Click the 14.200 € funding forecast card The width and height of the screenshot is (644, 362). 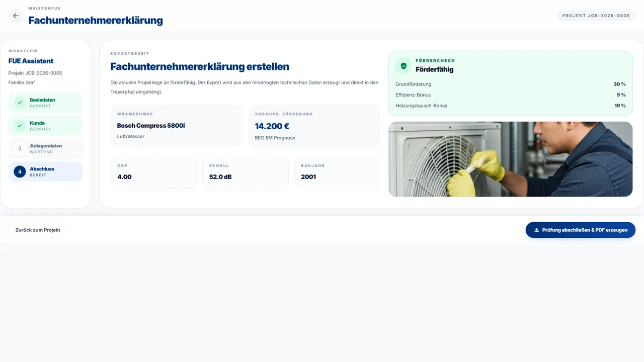[x=314, y=126]
